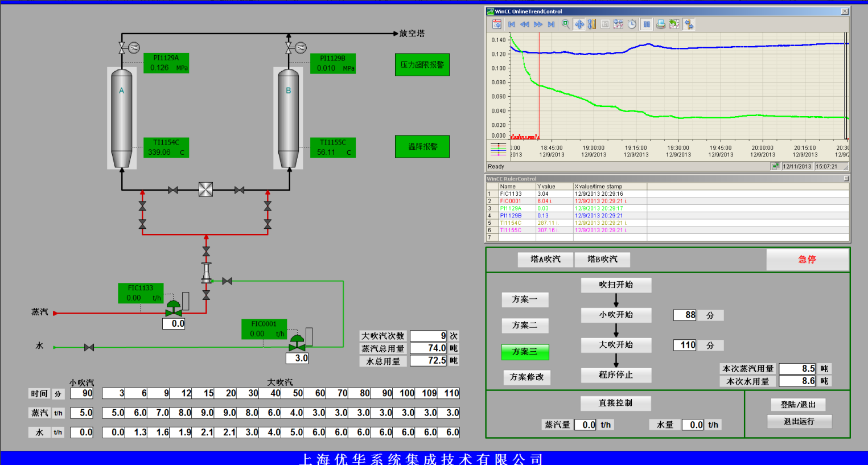
Task: Click the 压力超限报警 pressure alarm indicator
Action: (422, 65)
